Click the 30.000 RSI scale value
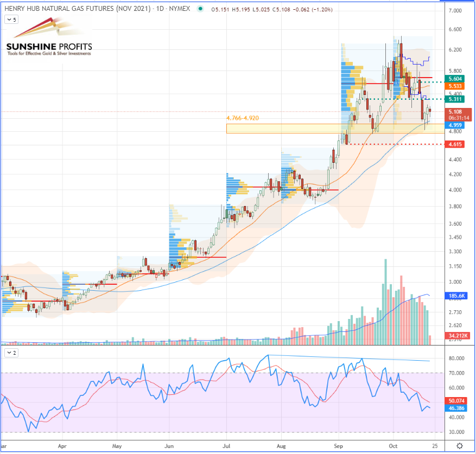Viewport: 476px width, 454px height. (456, 432)
